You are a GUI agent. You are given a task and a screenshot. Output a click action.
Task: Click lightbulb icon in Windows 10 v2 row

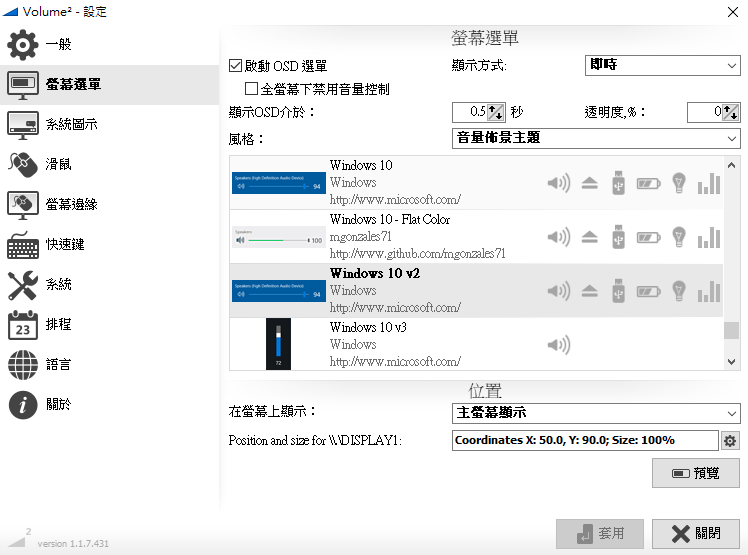point(679,291)
